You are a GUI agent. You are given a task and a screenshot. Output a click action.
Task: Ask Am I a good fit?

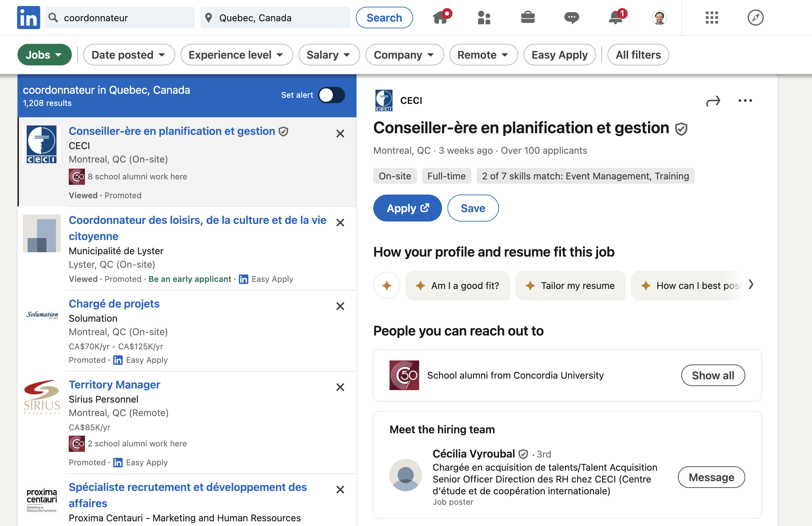click(458, 285)
